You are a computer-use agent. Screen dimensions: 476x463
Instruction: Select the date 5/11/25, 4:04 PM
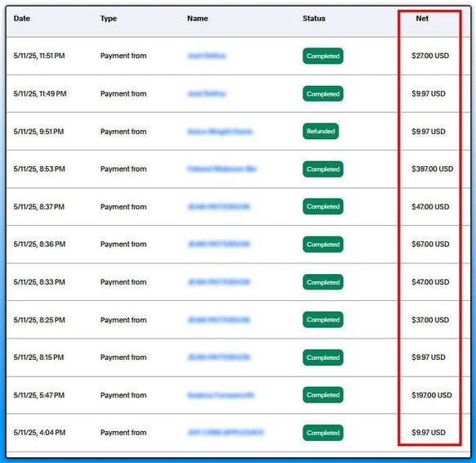(x=39, y=433)
